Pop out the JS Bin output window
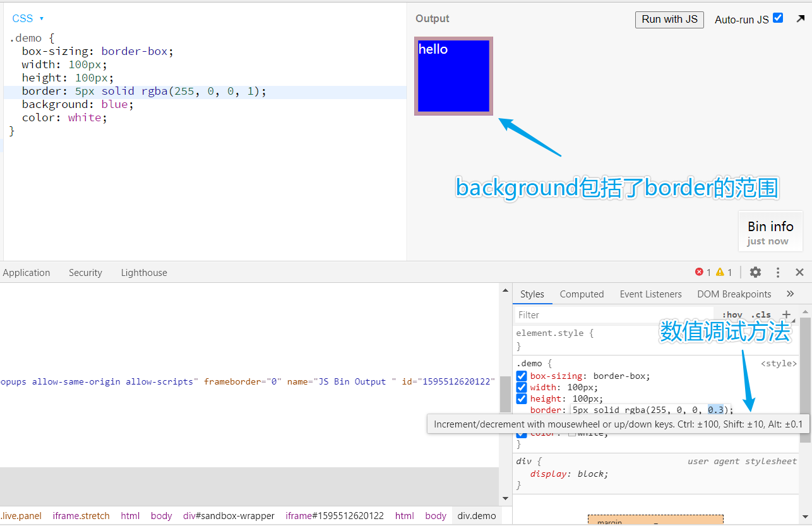The image size is (812, 526). coord(801,19)
